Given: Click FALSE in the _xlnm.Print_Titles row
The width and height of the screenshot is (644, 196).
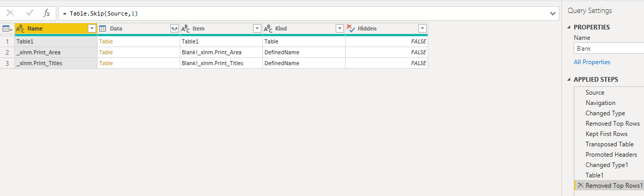Looking at the screenshot, I should point(386,63).
